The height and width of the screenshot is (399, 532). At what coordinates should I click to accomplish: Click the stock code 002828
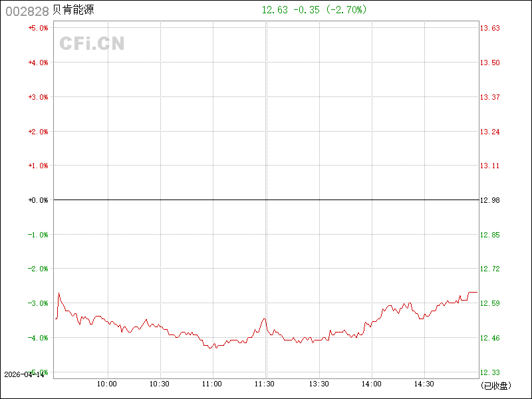tap(27, 11)
